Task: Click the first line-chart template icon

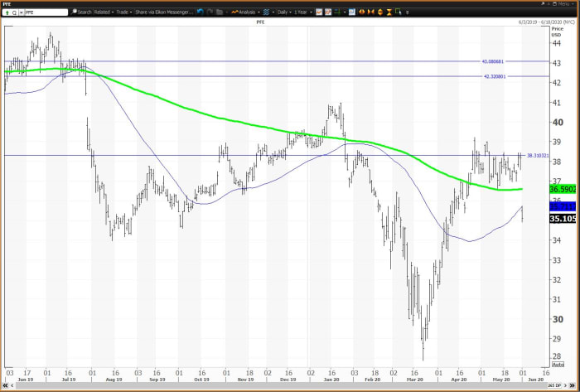Action: pos(319,12)
